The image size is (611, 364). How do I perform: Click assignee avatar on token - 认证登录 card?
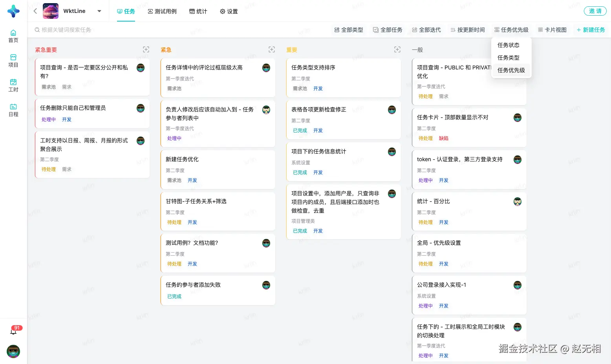tap(518, 160)
